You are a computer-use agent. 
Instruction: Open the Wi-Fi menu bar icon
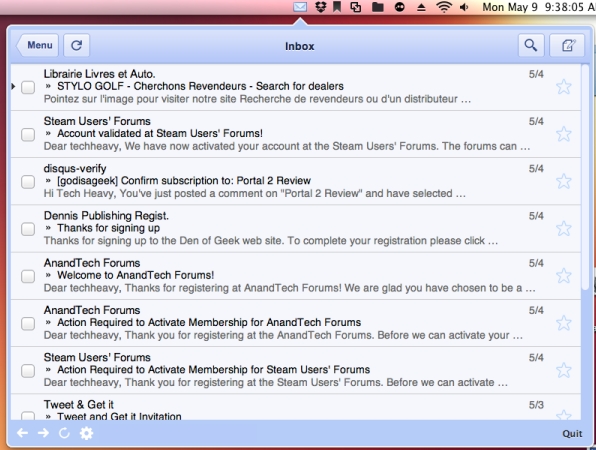[x=444, y=7]
